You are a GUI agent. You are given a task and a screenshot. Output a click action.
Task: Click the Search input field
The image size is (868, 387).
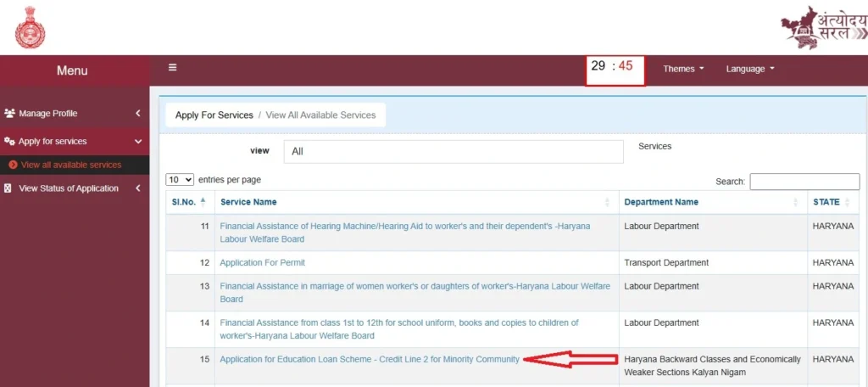(804, 182)
